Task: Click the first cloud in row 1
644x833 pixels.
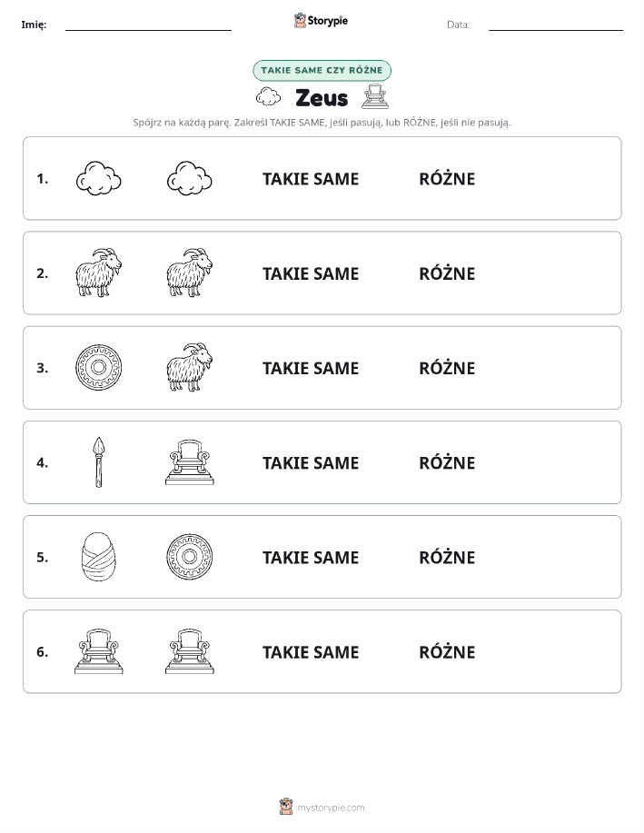Action: (99, 178)
